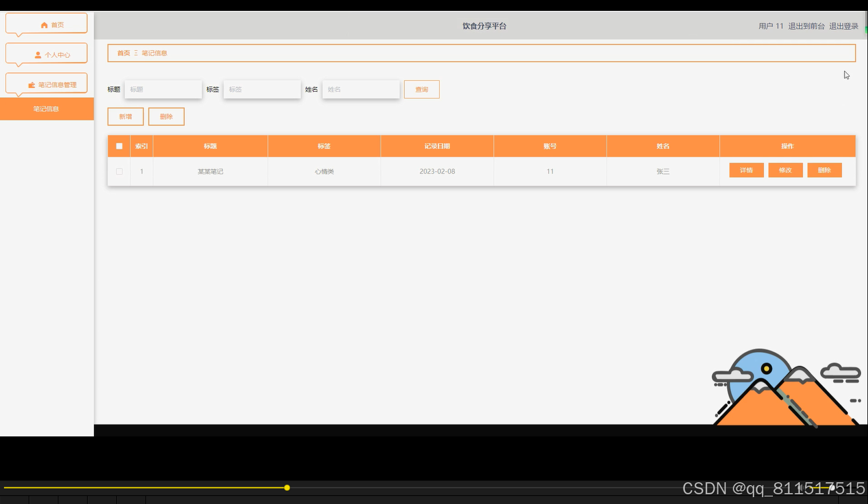Select the 笔记信息 submenu item
Viewport: 868px width, 504px height.
point(47,109)
